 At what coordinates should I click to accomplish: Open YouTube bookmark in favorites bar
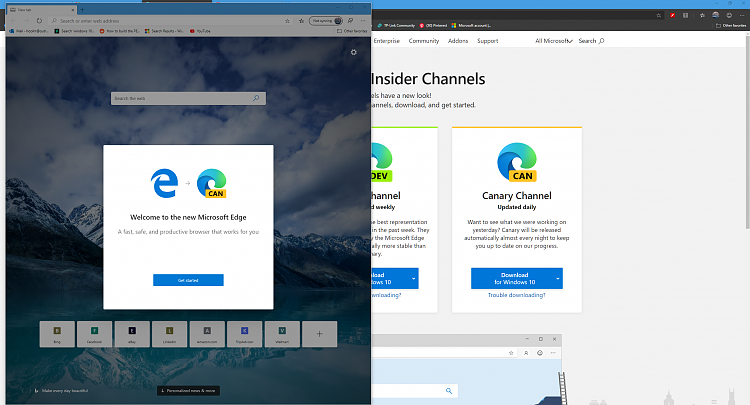pos(200,31)
